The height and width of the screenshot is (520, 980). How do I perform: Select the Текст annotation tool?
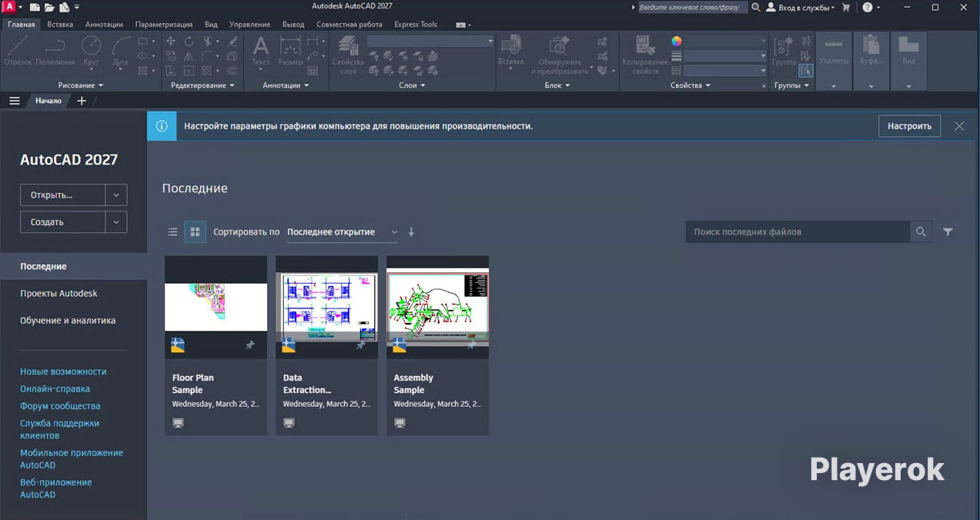click(261, 52)
